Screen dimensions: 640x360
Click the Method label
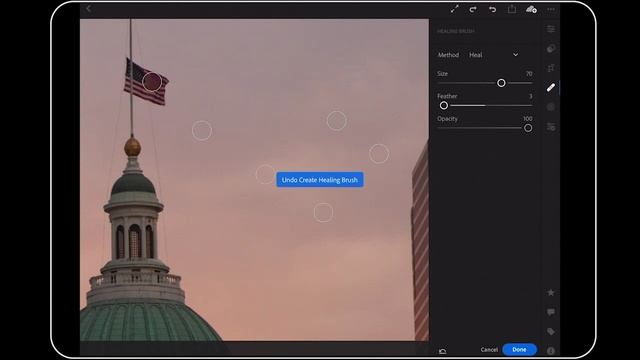pos(448,55)
